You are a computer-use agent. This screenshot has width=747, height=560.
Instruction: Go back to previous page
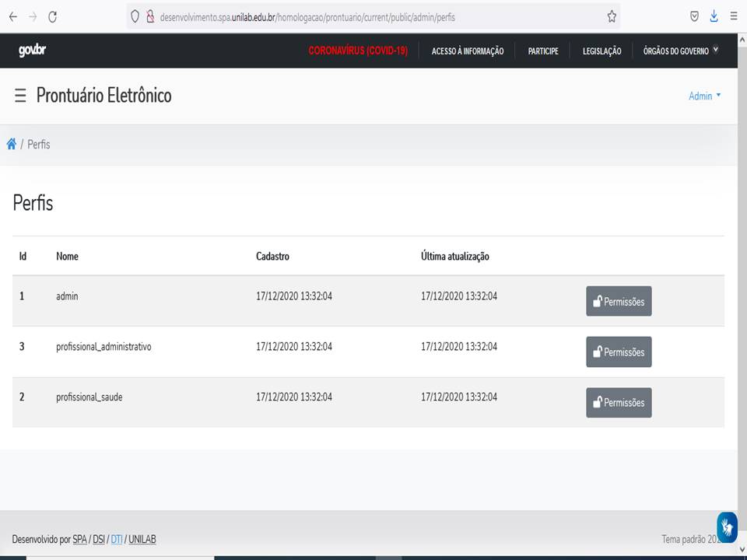click(12, 16)
